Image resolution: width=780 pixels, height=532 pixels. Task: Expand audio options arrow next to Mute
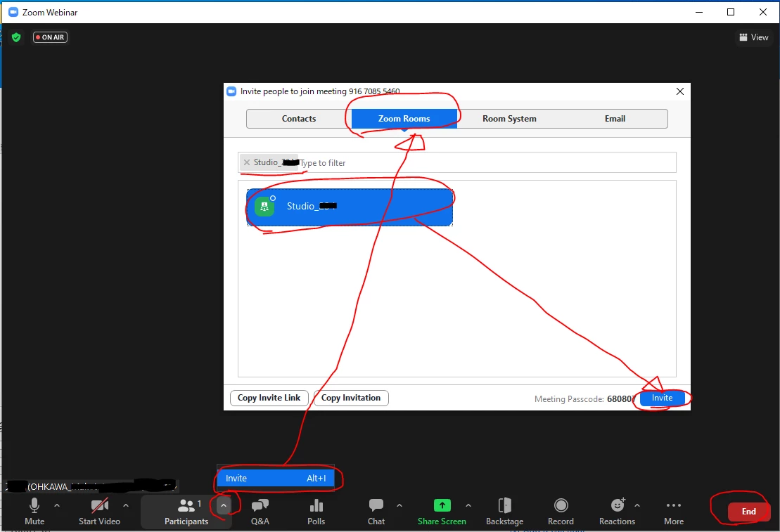pos(57,505)
